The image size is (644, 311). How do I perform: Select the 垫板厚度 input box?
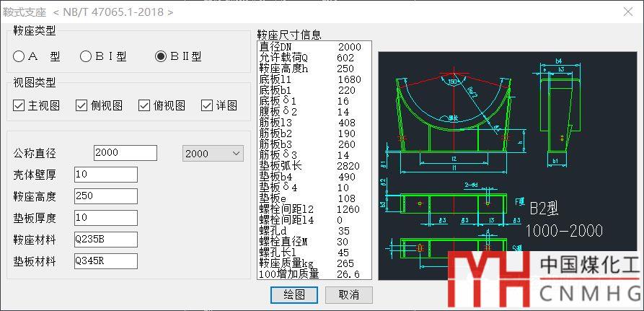[x=105, y=218]
